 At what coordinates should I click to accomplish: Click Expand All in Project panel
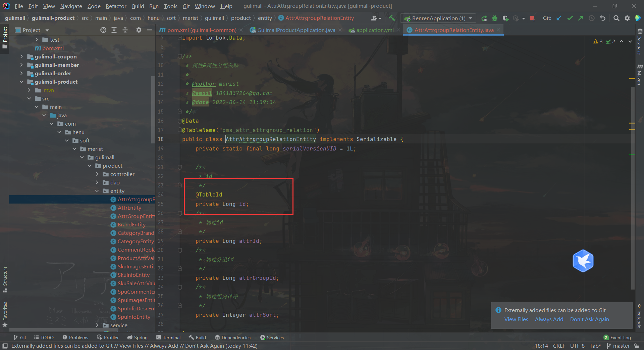coord(114,30)
